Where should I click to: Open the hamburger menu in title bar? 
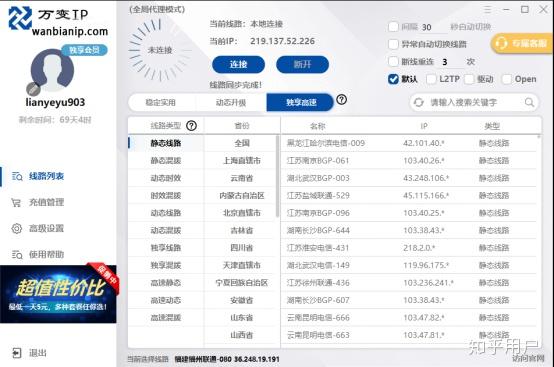click(488, 10)
